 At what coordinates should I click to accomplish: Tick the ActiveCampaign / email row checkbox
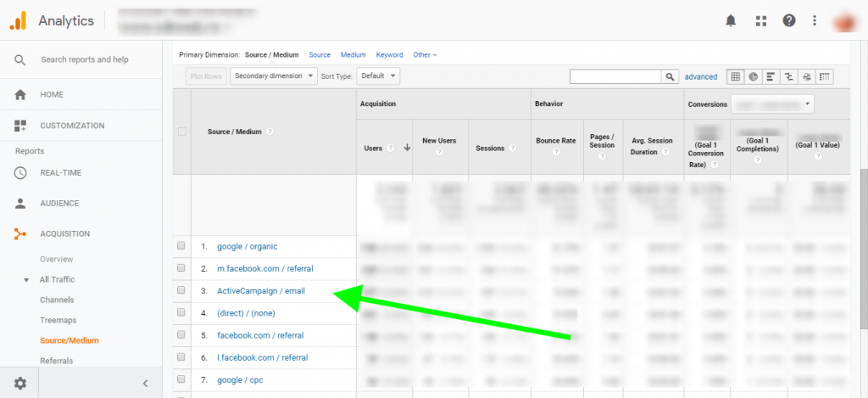click(x=181, y=290)
